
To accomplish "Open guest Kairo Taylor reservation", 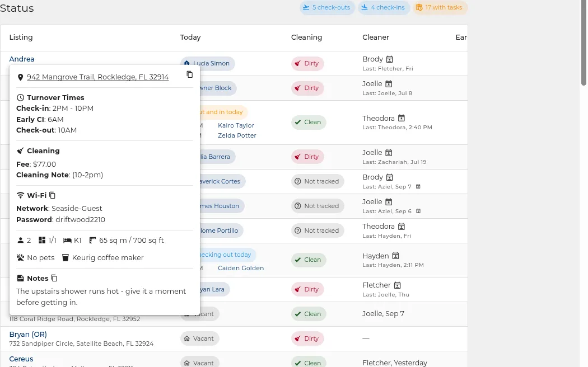I will [236, 125].
